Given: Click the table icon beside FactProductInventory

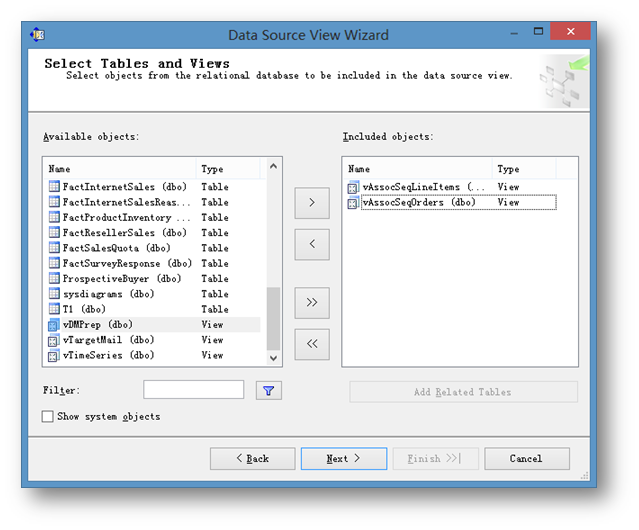Looking at the screenshot, I should (54, 217).
